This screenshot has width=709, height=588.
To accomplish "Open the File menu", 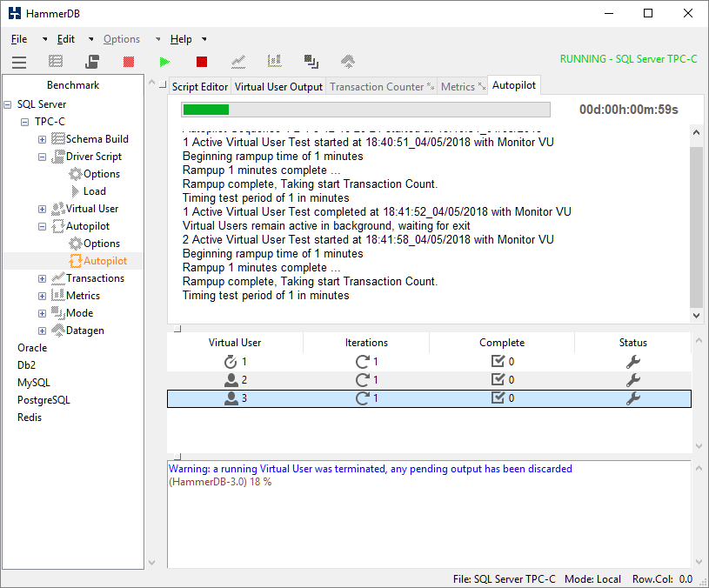I will [x=19, y=39].
